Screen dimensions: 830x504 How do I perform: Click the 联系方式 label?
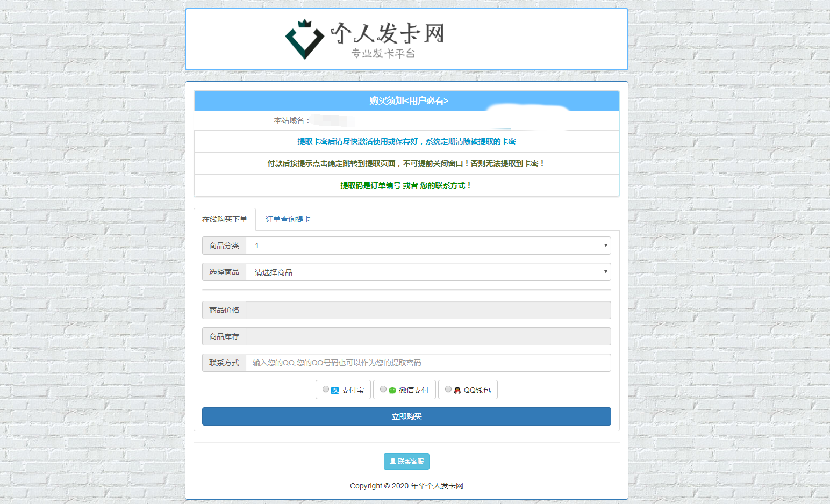(x=224, y=363)
